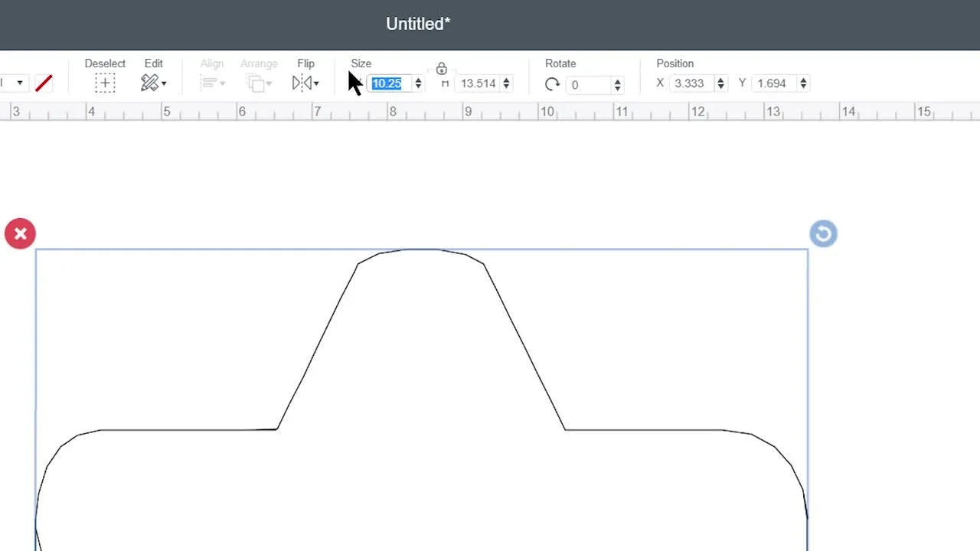Click the Rotate circular arrow icon
The width and height of the screenshot is (980, 551).
click(x=553, y=84)
